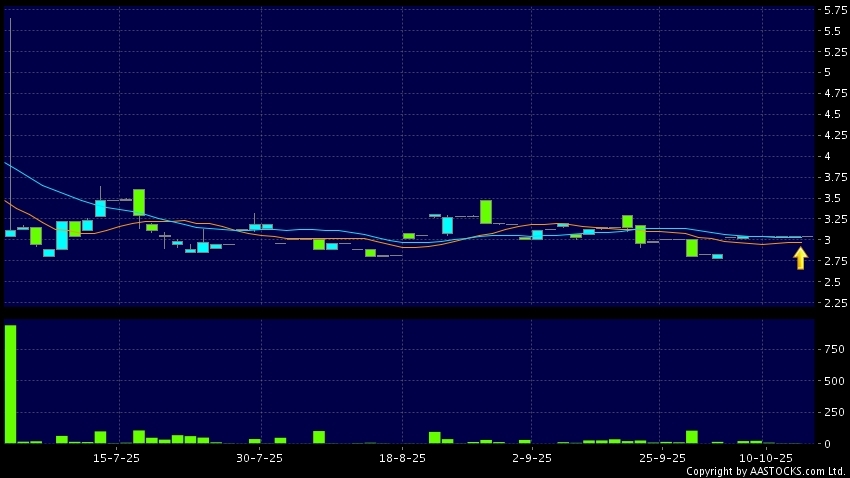
Task: Select the 250 volume axis label
Action: [829, 412]
